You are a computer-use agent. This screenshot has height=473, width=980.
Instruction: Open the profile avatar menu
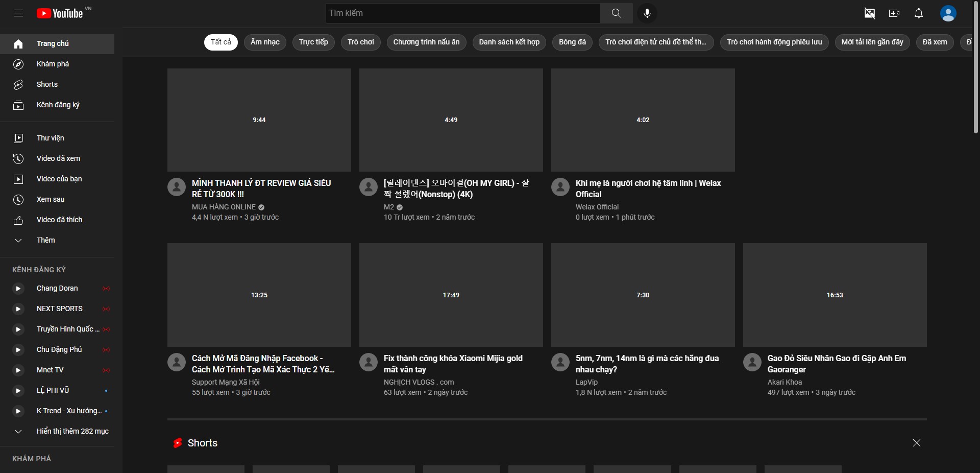click(948, 13)
